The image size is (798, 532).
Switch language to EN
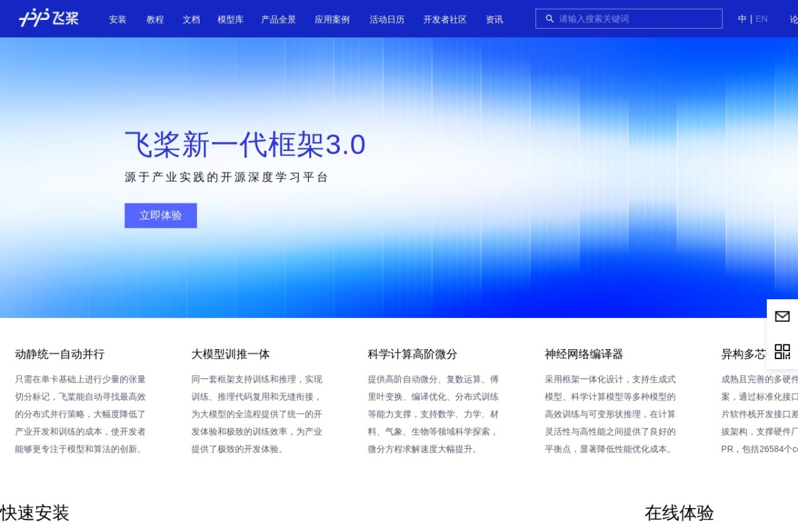pyautogui.click(x=761, y=19)
